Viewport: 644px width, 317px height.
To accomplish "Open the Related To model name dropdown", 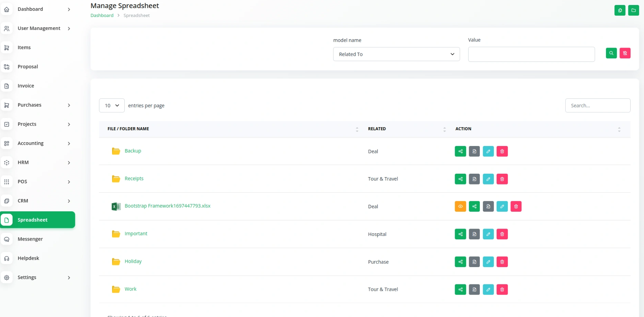I will coord(396,54).
